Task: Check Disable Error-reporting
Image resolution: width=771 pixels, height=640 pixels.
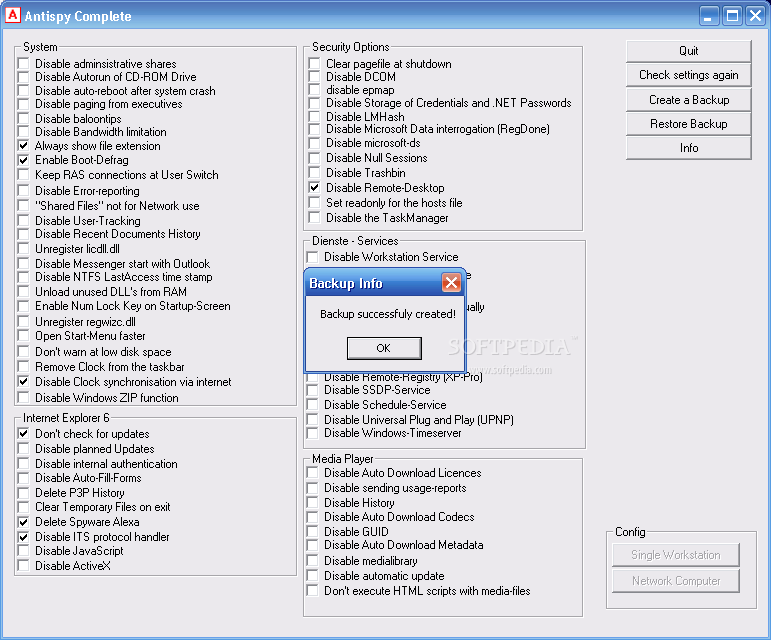Action: click(23, 191)
